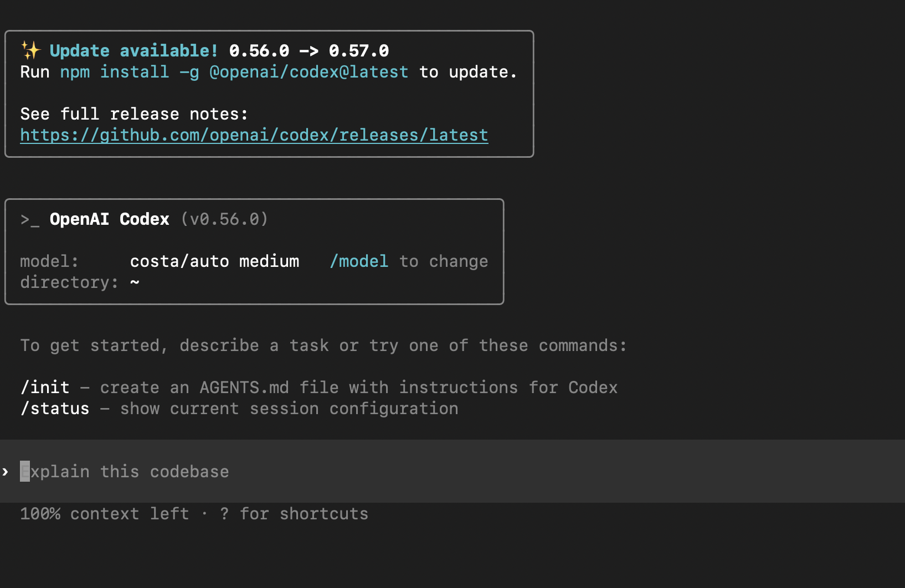Select the version label (v0.56.0)
The height and width of the screenshot is (588, 905).
(224, 219)
